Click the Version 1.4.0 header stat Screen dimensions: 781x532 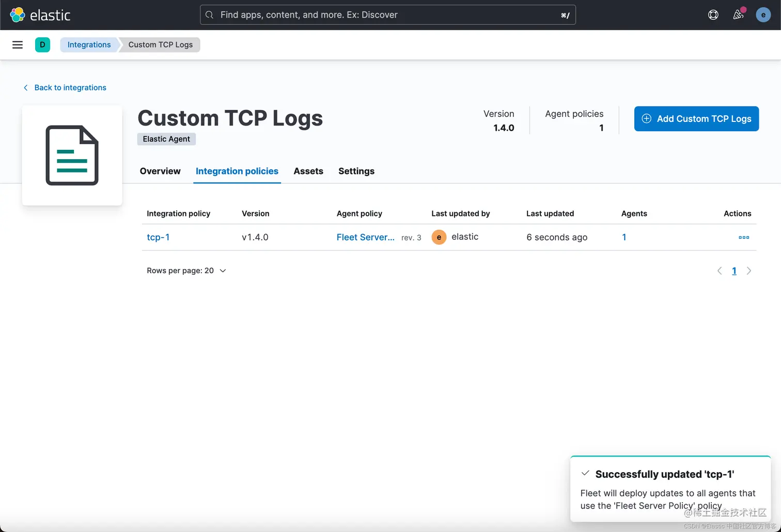(x=499, y=121)
